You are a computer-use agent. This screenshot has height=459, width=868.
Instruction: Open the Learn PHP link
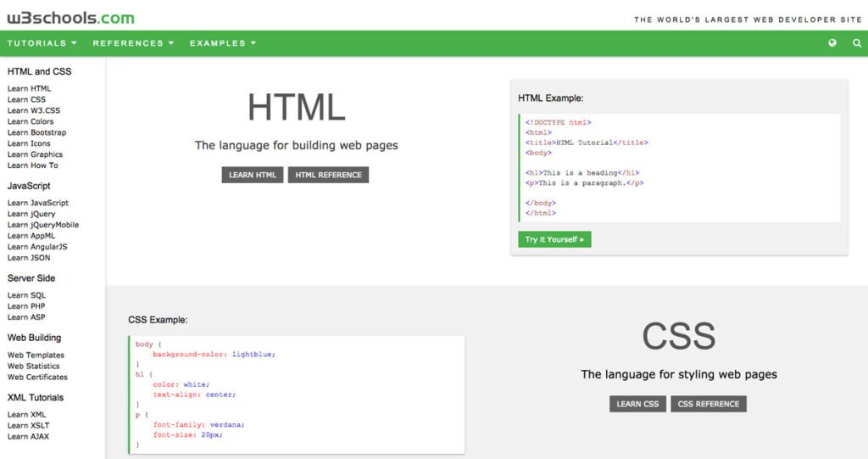coord(26,306)
